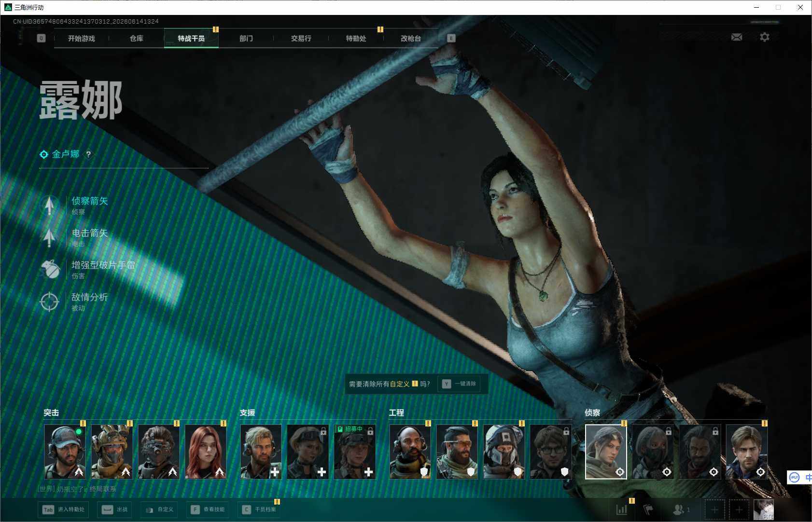Click the 查看技能 button
Screen dimensions: 812x522
pos(208,509)
